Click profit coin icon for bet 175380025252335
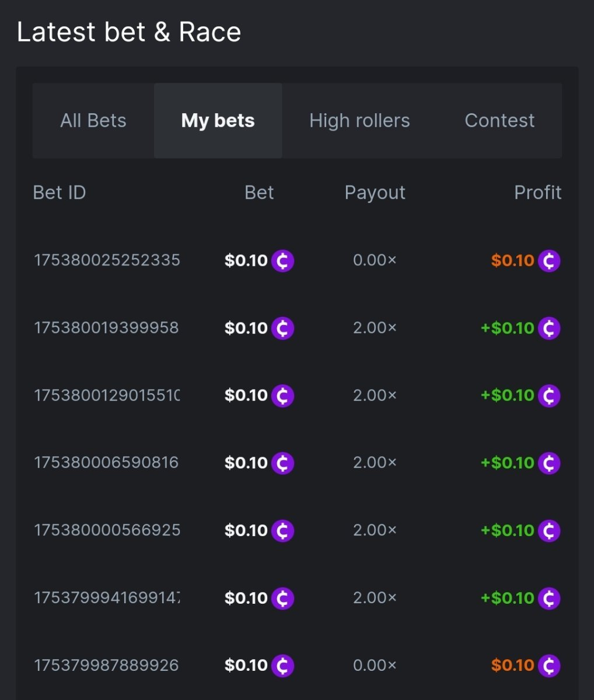 tap(549, 261)
